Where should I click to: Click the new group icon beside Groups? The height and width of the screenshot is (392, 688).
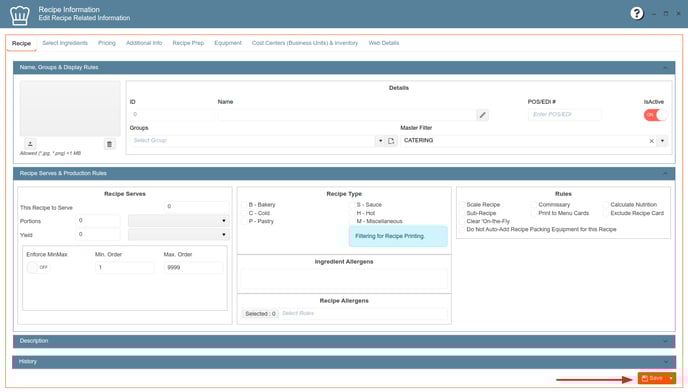[x=391, y=141]
